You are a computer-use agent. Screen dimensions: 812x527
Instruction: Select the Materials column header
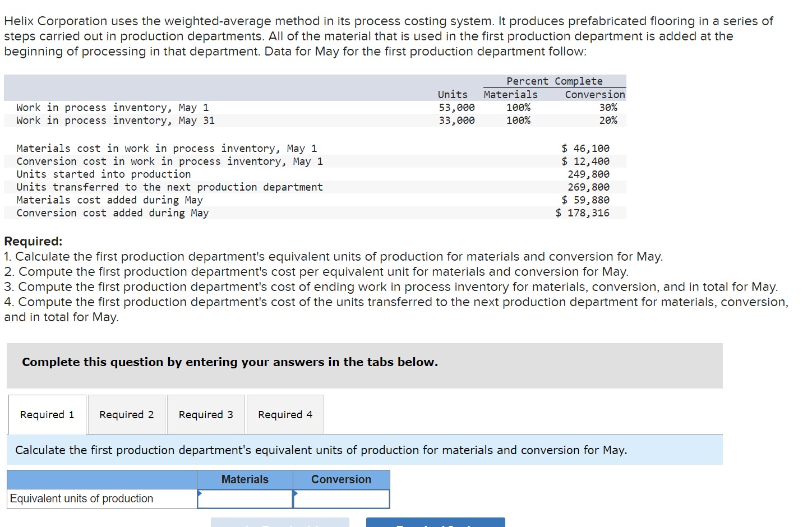(x=244, y=479)
